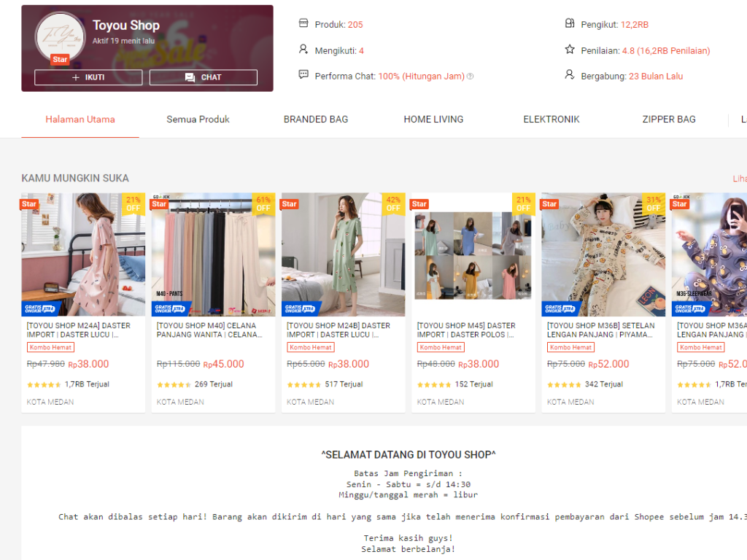The image size is (747, 560).
Task: Open the Performa Chat help question icon
Action: click(471, 76)
